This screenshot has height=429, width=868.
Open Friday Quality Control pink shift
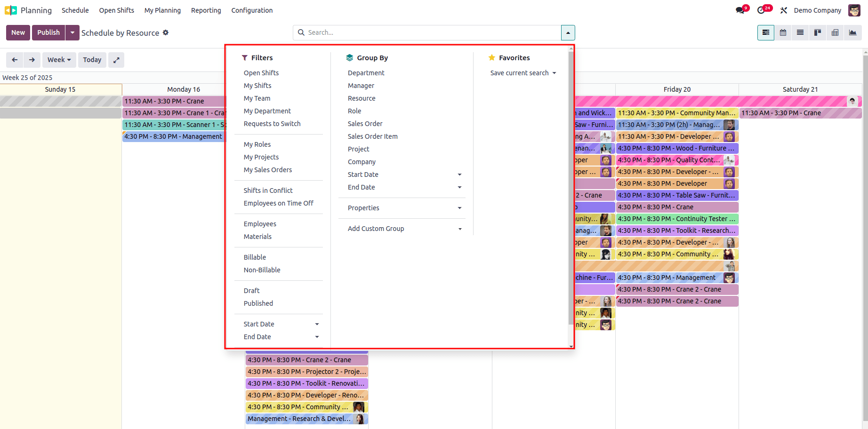(x=677, y=160)
